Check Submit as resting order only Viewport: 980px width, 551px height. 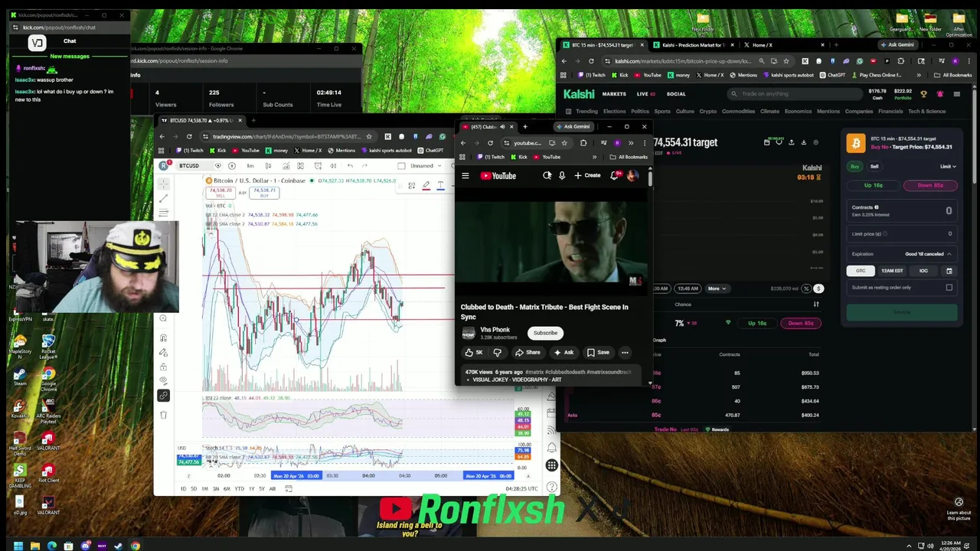tap(949, 288)
